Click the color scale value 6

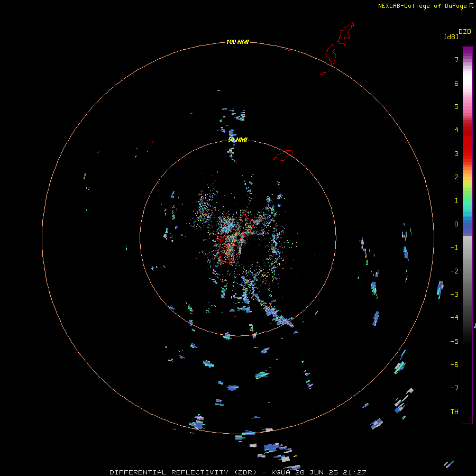coord(456,83)
